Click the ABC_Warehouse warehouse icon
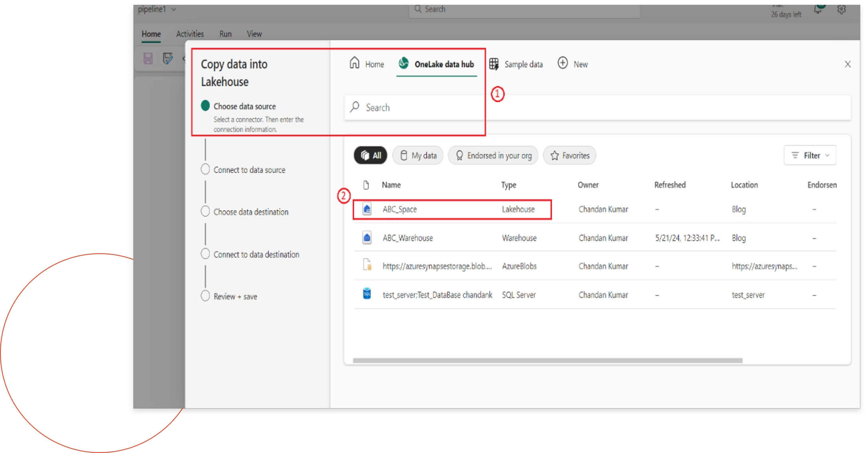Viewport: 868px width, 453px height. pos(367,237)
